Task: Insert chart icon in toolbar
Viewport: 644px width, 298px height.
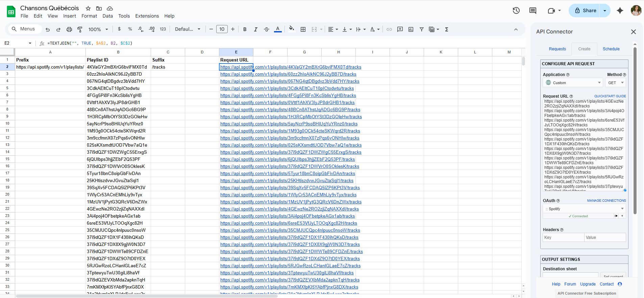Action: tap(411, 29)
